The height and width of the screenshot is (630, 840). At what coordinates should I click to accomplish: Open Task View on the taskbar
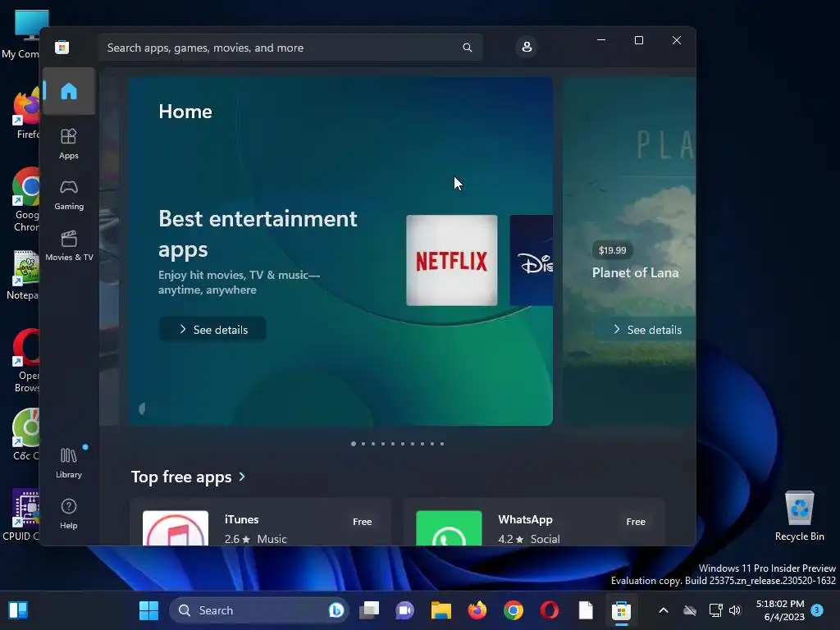[x=369, y=610]
